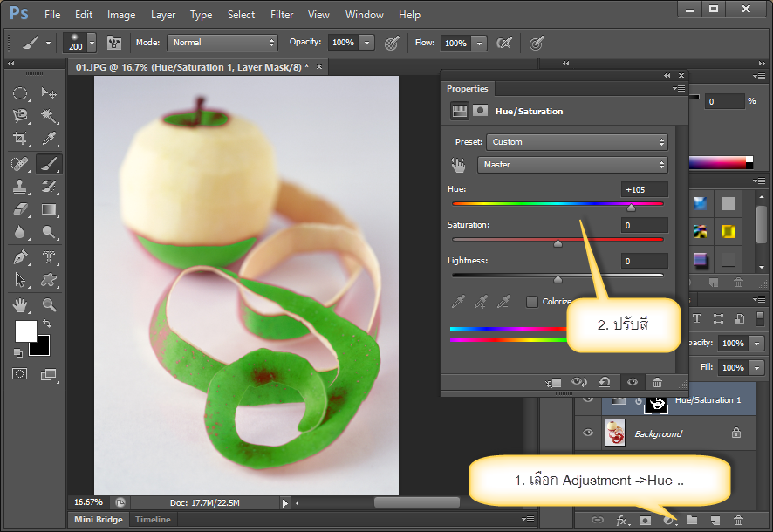Switch to the Timeline tab
Viewport: 773px width, 532px height.
(153, 519)
